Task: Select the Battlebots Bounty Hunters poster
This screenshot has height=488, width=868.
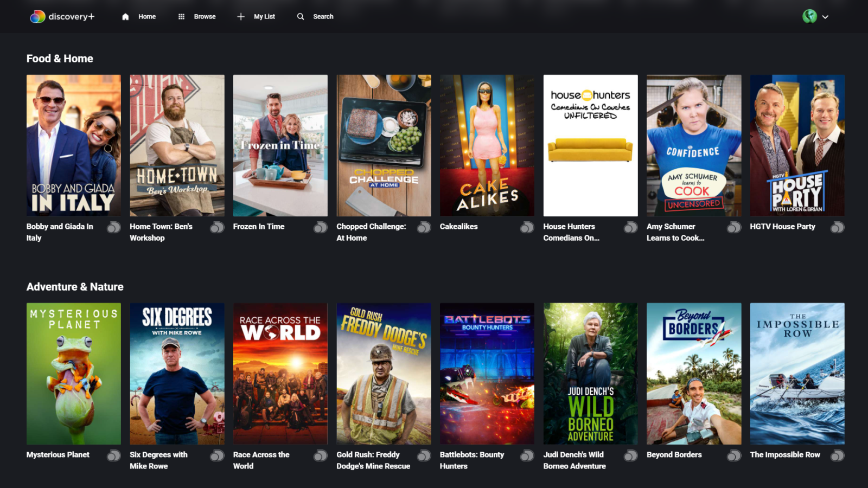Action: (x=487, y=374)
